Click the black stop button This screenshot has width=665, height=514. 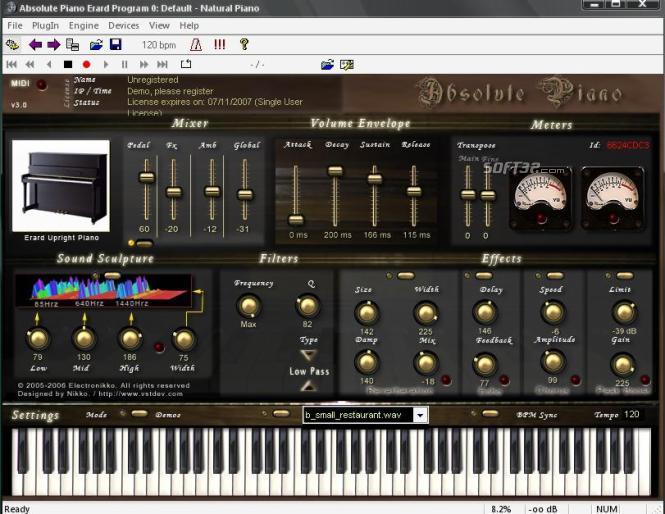pyautogui.click(x=68, y=64)
